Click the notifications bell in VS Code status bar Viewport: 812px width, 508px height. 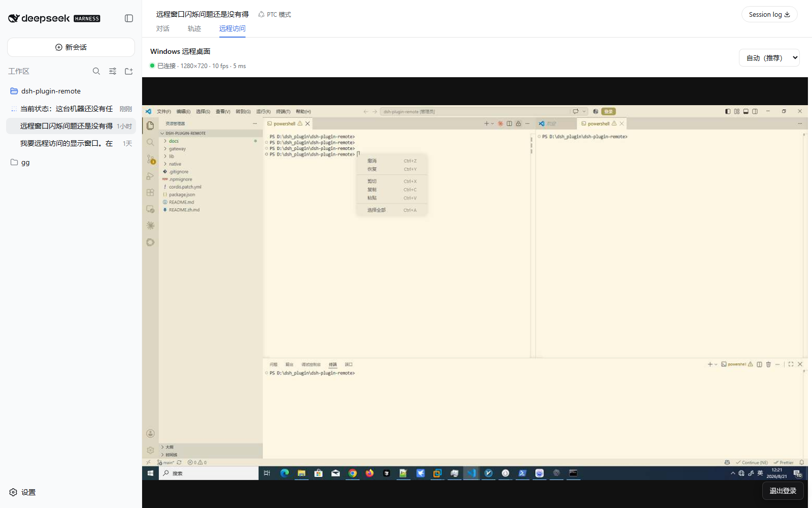[x=802, y=462]
